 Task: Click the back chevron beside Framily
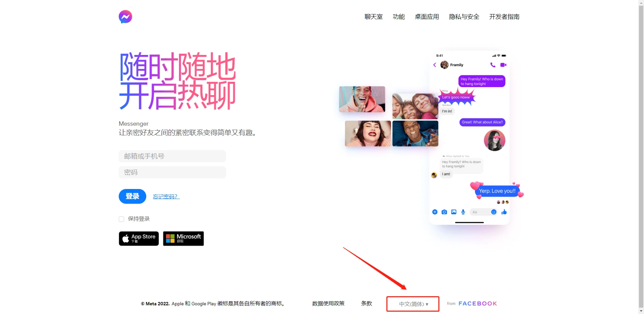pos(435,65)
